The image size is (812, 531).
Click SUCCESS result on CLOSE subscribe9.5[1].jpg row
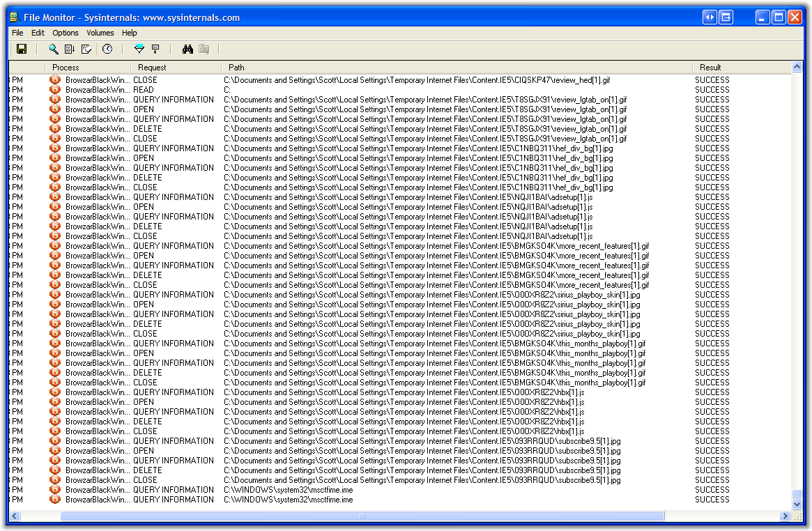point(712,479)
